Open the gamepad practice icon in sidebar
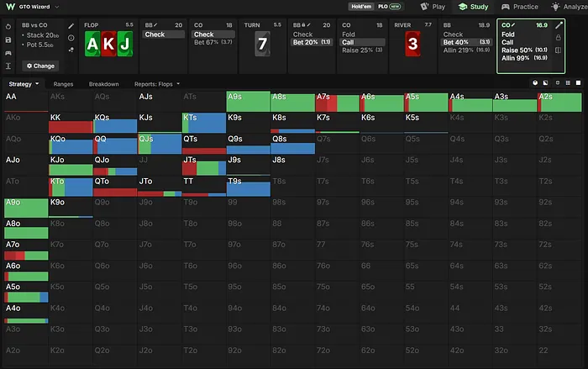 [8, 53]
